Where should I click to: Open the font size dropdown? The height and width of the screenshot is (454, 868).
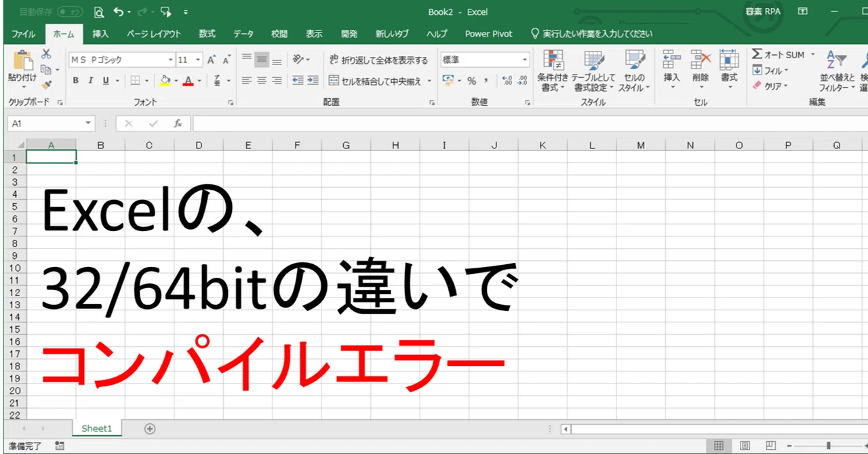(x=198, y=60)
